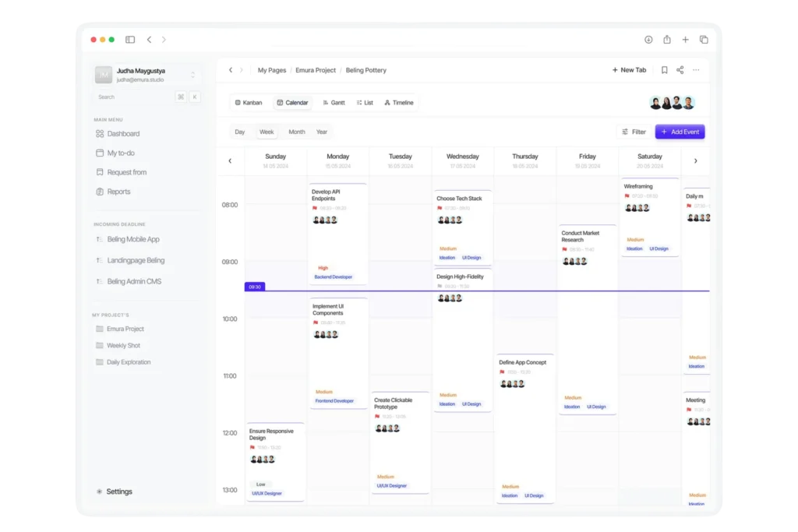Screen dimensions: 798x532
Task: Select the Month view option
Action: (297, 132)
